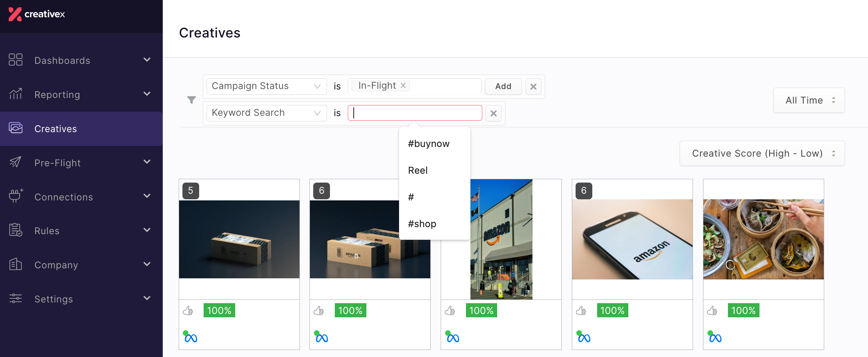Open the Creative Score sort dropdown
Image resolution: width=868 pixels, height=357 pixels.
pos(762,153)
